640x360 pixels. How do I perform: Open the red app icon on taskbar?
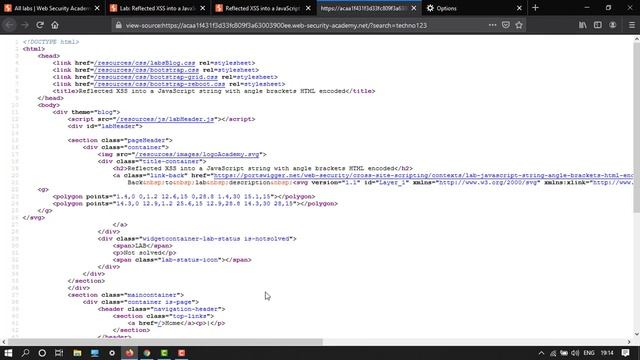[182, 353]
